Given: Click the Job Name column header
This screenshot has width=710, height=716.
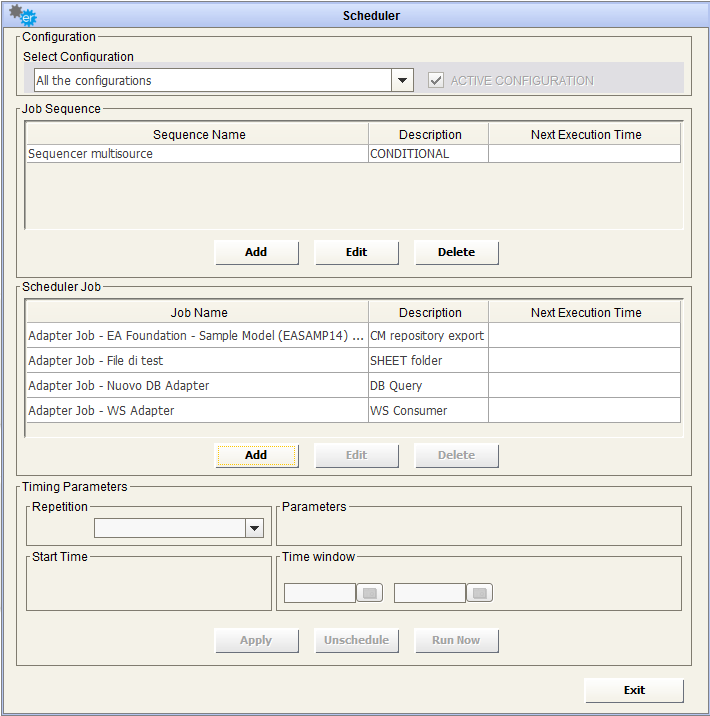Looking at the screenshot, I should point(198,312).
